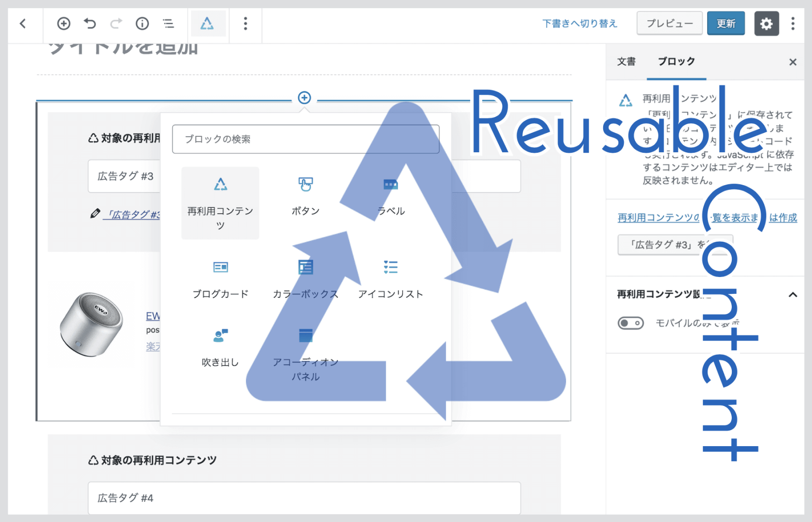
Task: Click the ブロックの検索 search field
Action: (305, 139)
